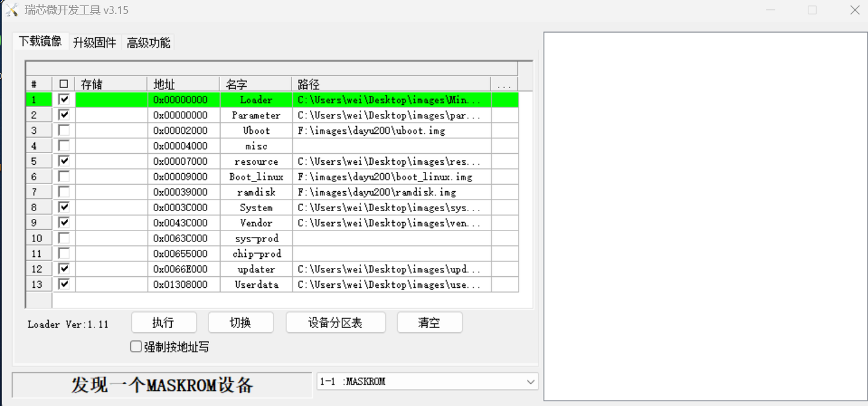Toggle the select-all checkbox in table header
This screenshot has width=868, height=406.
point(63,83)
